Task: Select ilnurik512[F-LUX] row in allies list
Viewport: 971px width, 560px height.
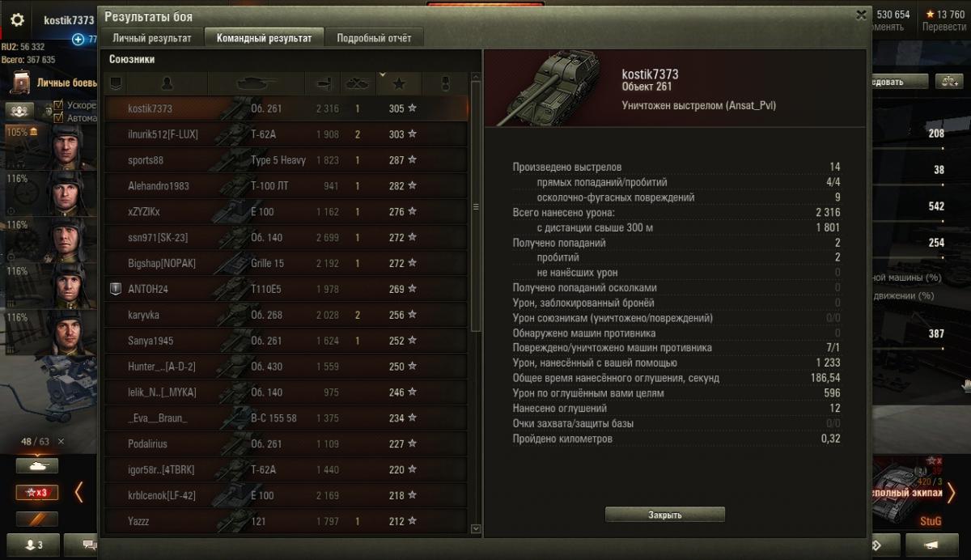Action: coord(286,134)
